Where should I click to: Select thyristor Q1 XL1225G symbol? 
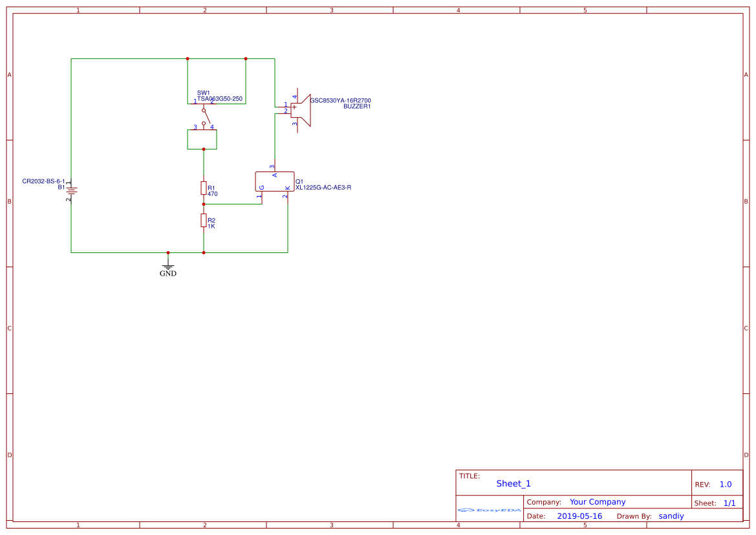pyautogui.click(x=275, y=182)
